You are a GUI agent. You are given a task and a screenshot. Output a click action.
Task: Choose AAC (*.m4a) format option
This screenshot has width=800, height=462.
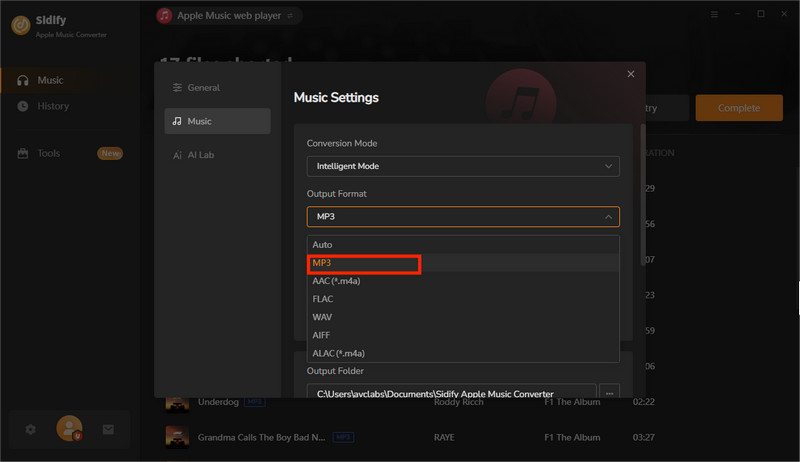tap(463, 281)
